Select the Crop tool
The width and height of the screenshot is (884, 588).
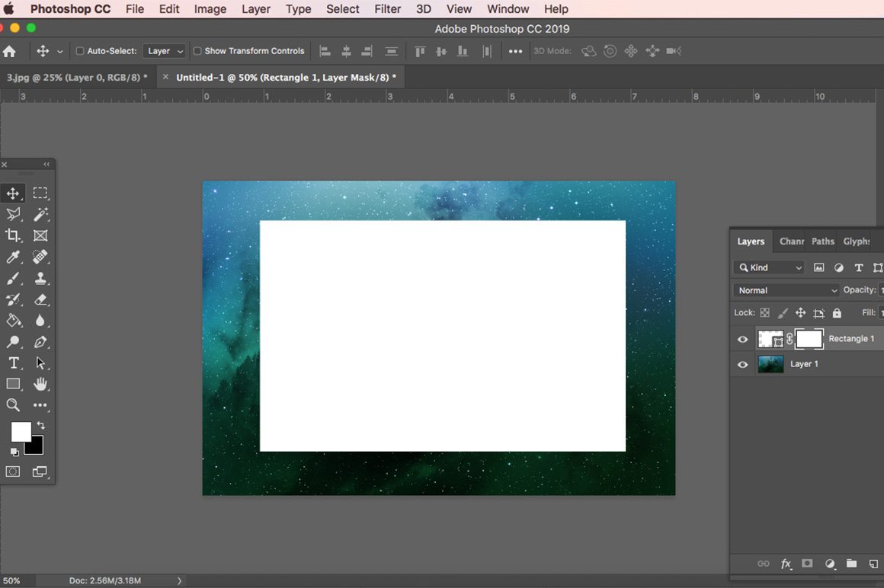point(13,235)
